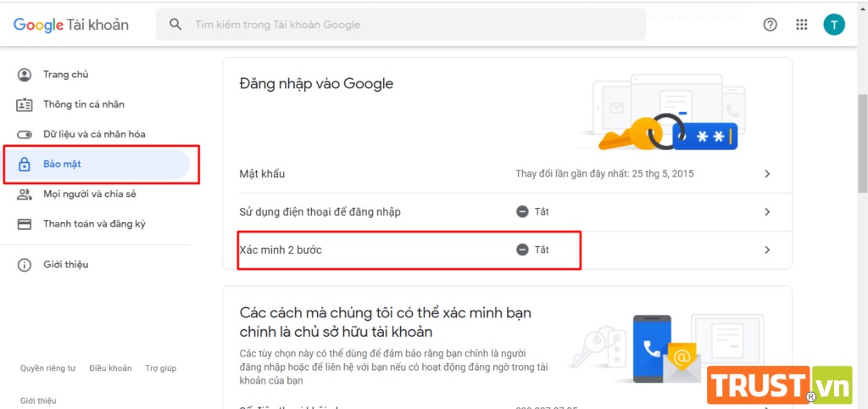Focus the Tìm kiếm trong Tài khoản Google field
Image resolution: width=868 pixels, height=409 pixels.
coord(401,25)
